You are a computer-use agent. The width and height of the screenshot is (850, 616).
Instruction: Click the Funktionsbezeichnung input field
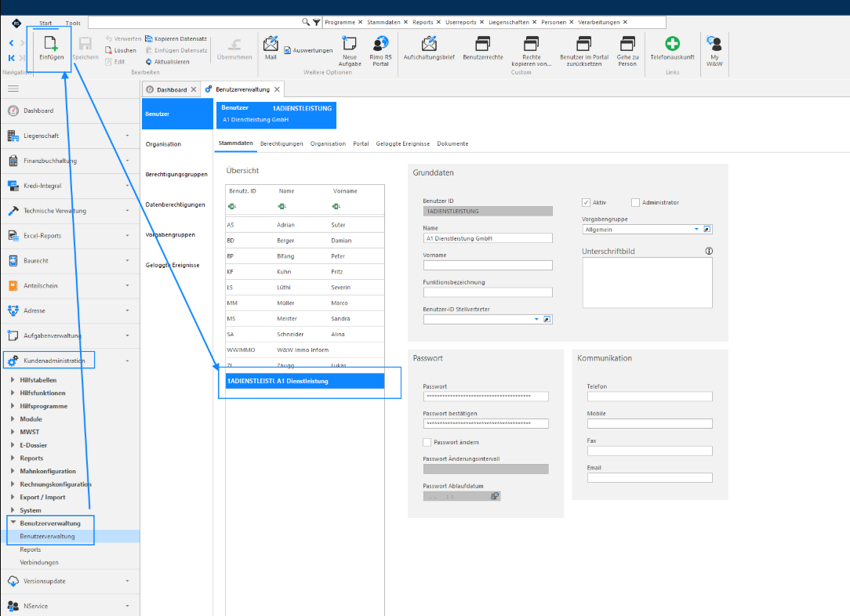488,292
